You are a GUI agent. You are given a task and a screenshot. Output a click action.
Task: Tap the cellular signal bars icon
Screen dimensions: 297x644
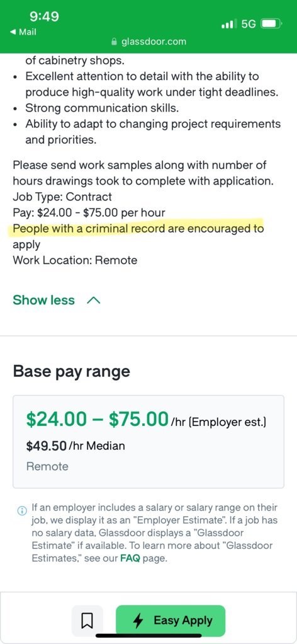tap(229, 25)
